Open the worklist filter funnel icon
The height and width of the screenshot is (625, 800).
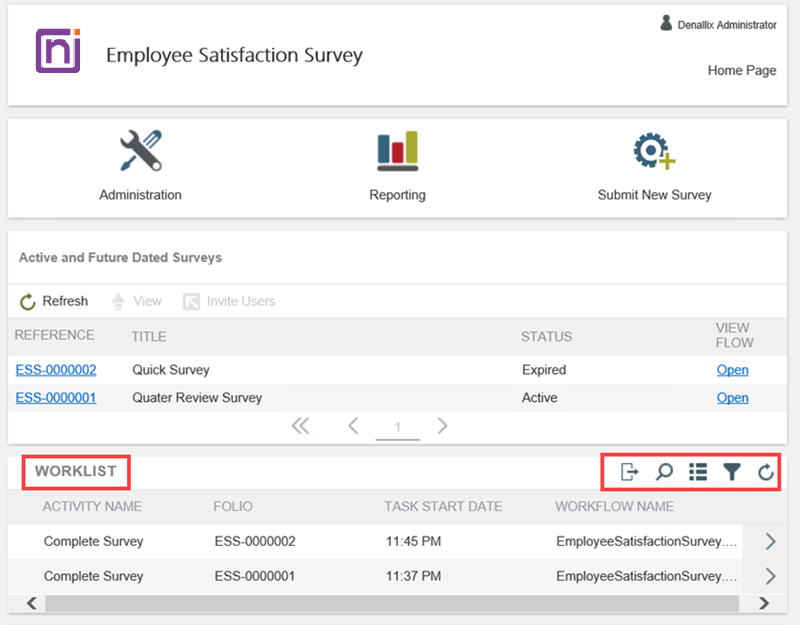(732, 472)
